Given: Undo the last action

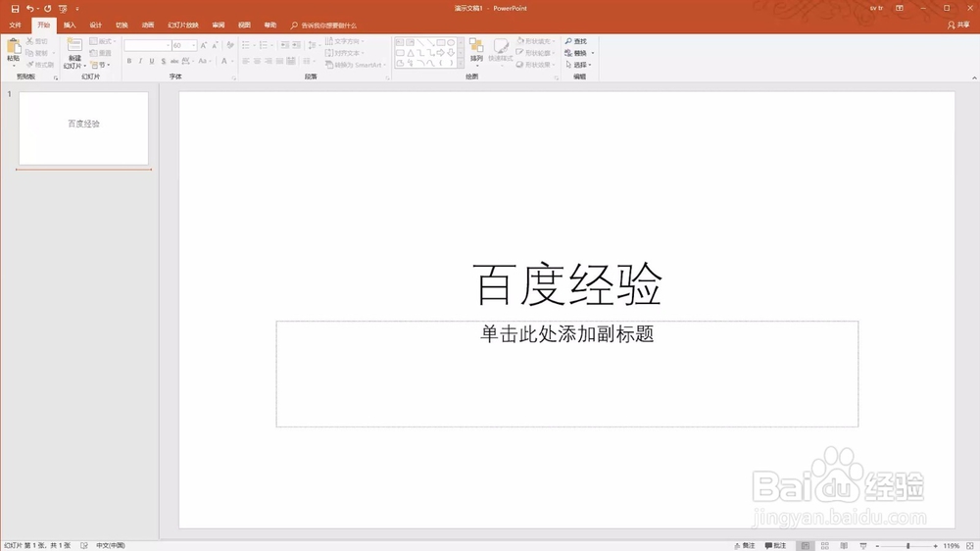Looking at the screenshot, I should point(29,9).
